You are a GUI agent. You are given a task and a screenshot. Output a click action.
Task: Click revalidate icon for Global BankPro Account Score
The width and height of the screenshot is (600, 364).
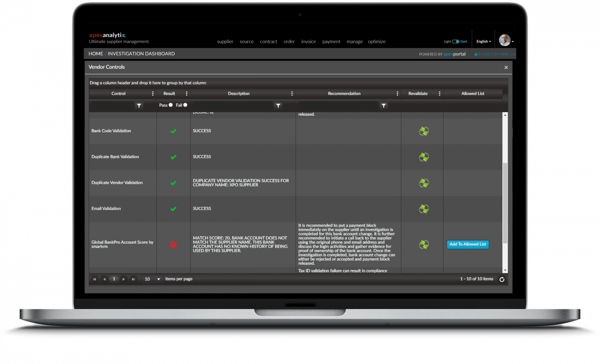(424, 244)
